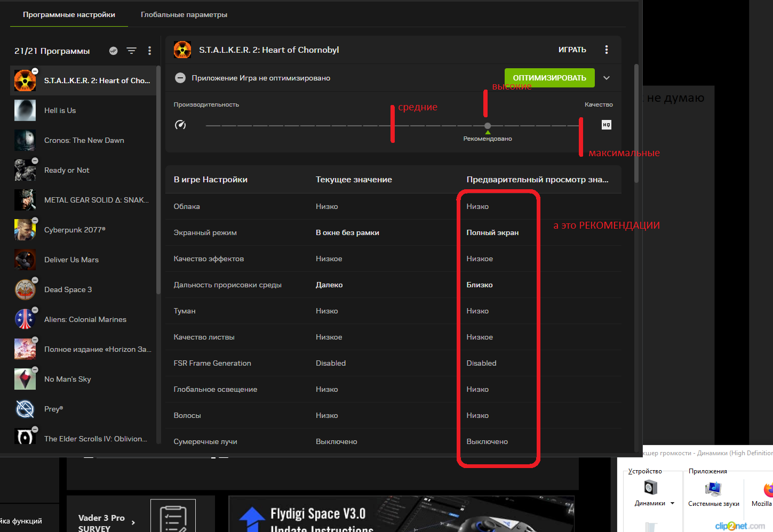This screenshot has height=532, width=773.
Task: Pick the Dead Space 3 game icon
Action: tap(25, 289)
